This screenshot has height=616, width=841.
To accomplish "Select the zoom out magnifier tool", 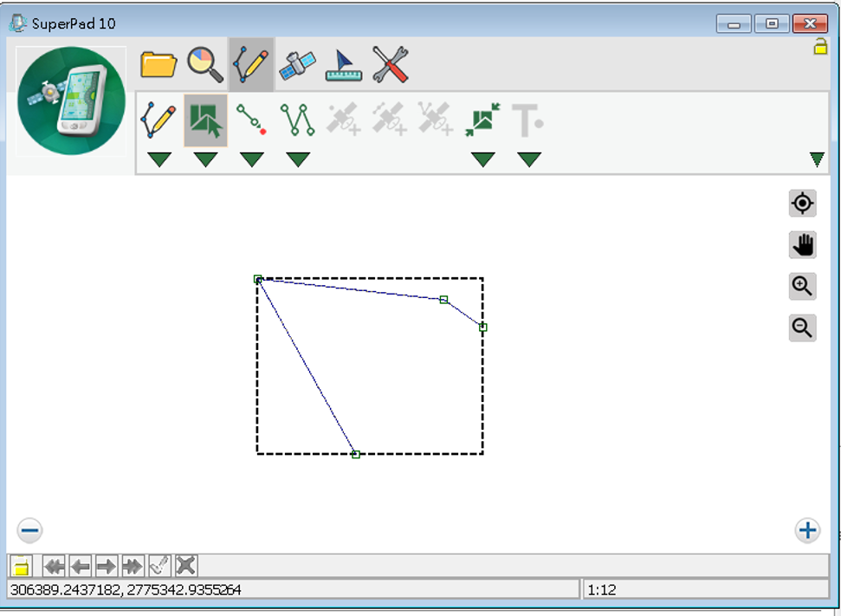I will [802, 327].
